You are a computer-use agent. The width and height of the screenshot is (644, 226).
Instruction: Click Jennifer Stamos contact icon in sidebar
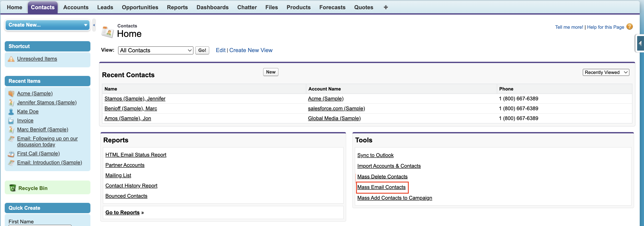click(x=11, y=102)
